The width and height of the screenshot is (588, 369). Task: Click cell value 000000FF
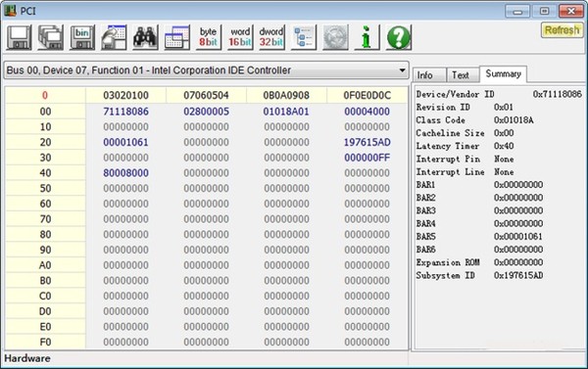click(x=367, y=158)
